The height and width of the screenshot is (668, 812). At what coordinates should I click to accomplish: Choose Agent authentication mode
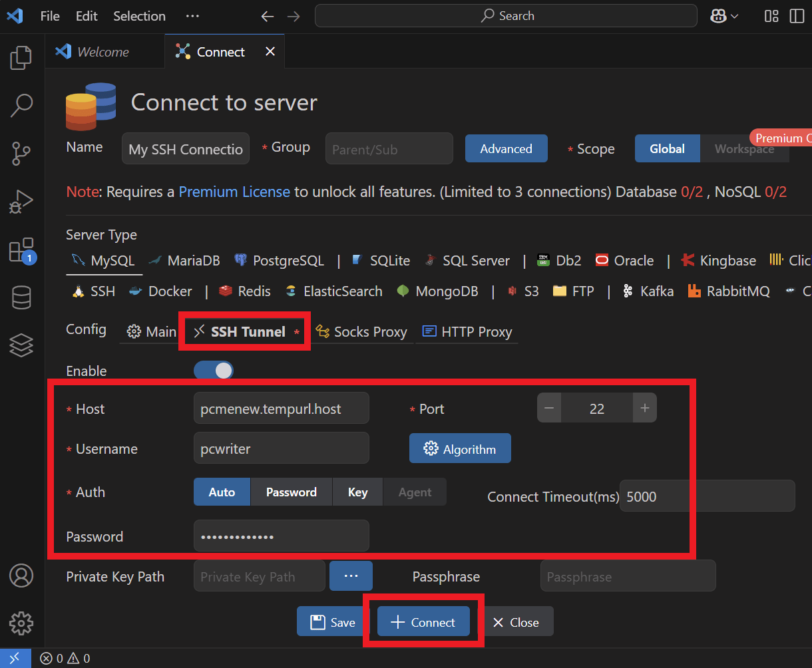pyautogui.click(x=415, y=492)
